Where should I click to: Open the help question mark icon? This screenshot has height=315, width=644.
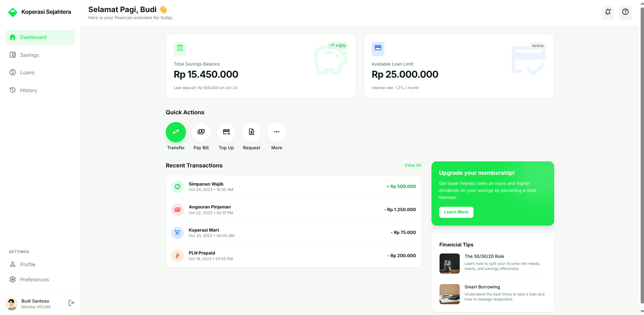coord(625,12)
